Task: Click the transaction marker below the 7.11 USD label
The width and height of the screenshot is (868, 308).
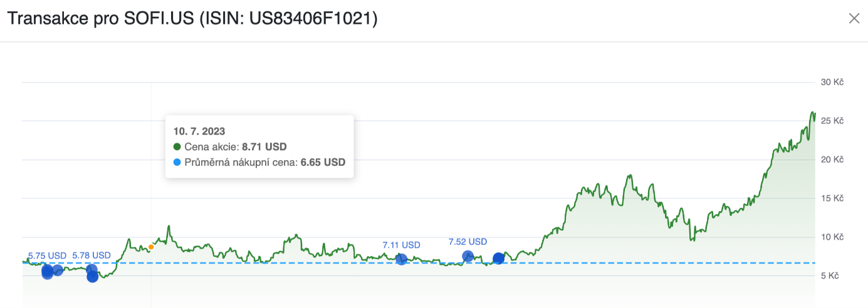Action: (401, 259)
